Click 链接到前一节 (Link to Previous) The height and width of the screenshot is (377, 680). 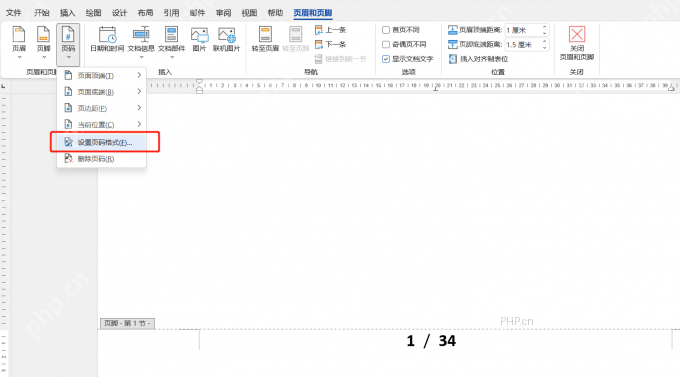[340, 59]
